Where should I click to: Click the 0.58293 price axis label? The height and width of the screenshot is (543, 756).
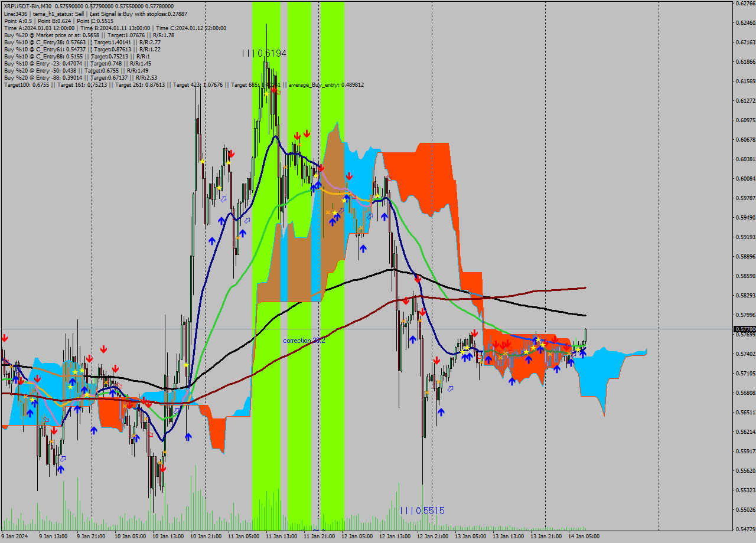[x=745, y=296]
